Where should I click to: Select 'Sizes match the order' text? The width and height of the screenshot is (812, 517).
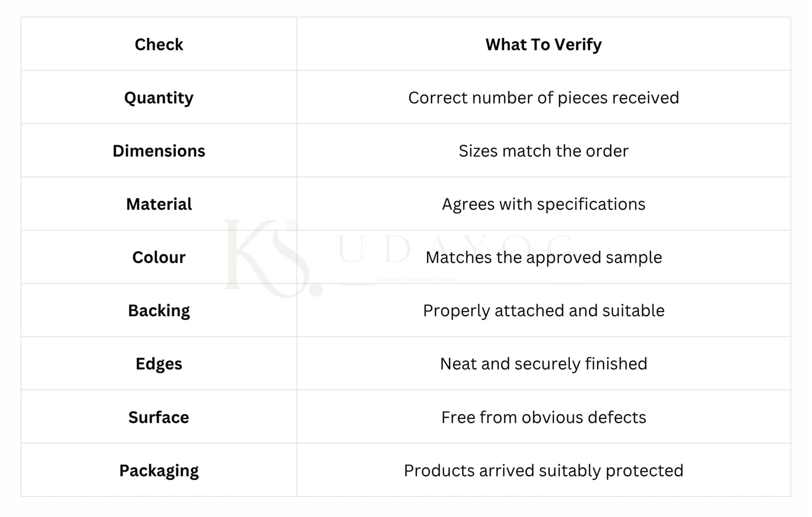click(x=543, y=151)
